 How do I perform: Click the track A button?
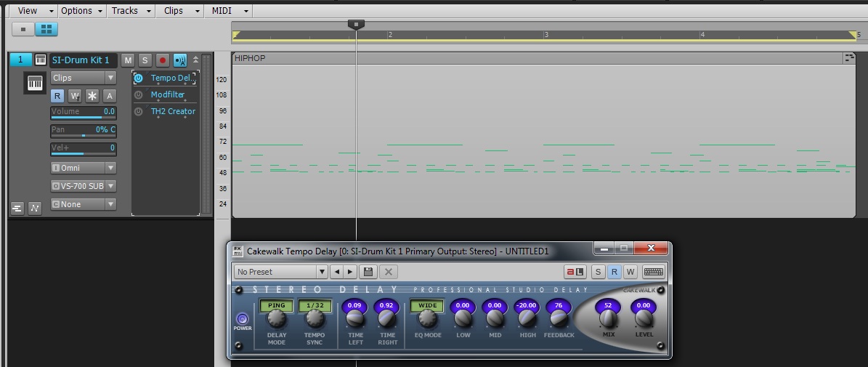pos(110,96)
